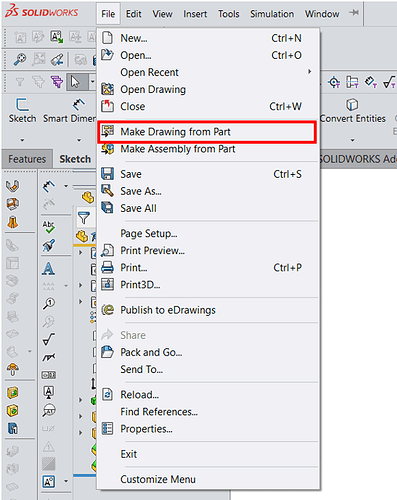Click the boxed A icon at toolbar bottom

tap(49, 482)
